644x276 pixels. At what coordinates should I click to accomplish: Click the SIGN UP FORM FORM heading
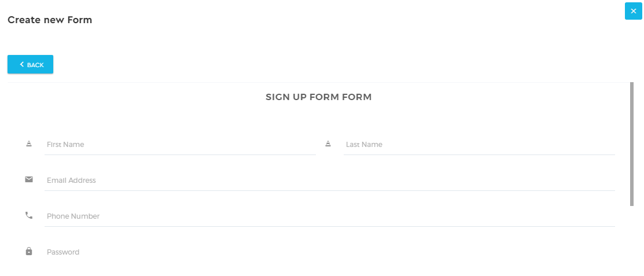(x=318, y=97)
